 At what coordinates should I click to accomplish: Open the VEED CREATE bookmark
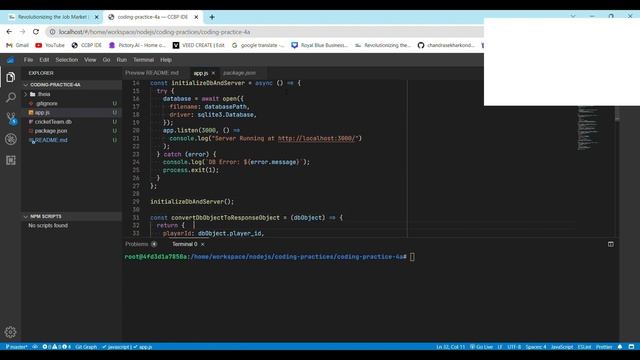point(199,45)
